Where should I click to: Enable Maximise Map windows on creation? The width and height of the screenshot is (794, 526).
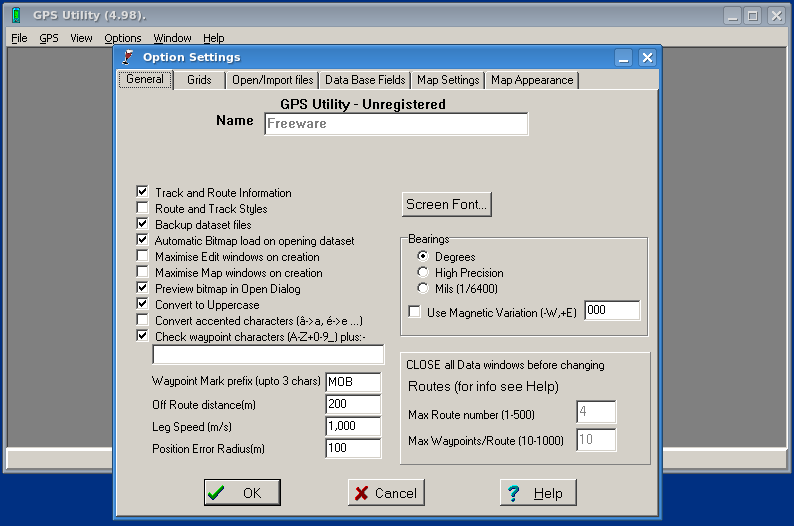pos(142,272)
